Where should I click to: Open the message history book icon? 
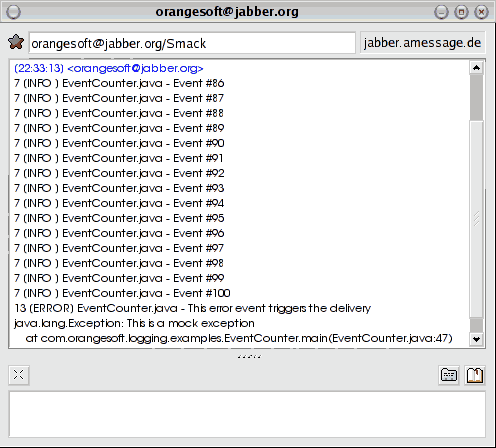click(475, 375)
